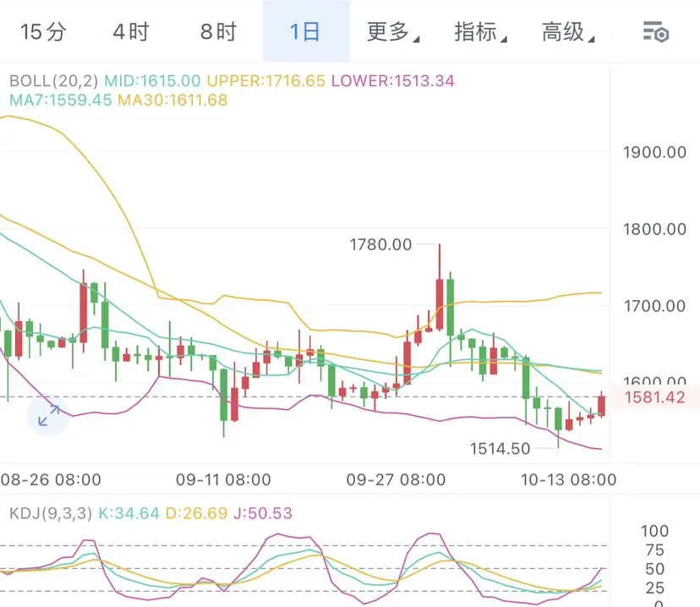700x607 pixels.
Task: Tap the MA7:1559.45 label
Action: (x=61, y=100)
